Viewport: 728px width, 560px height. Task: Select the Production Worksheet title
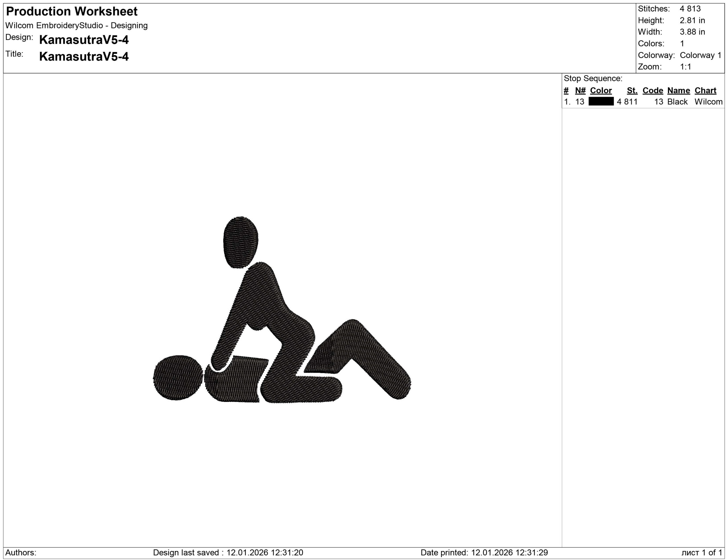72,12
